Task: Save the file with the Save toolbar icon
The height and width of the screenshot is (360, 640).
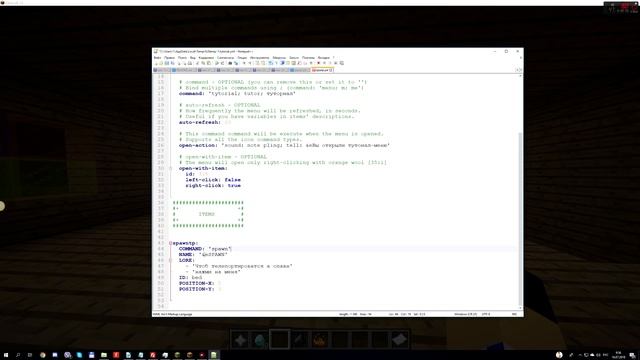Action: [x=167, y=63]
